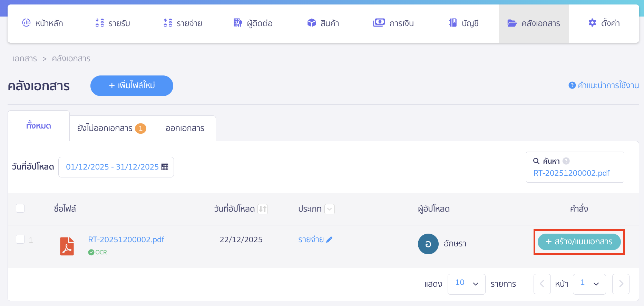Open ตั้งค่า settings gear menu
Viewport: 644px width, 306px height.
tap(604, 23)
